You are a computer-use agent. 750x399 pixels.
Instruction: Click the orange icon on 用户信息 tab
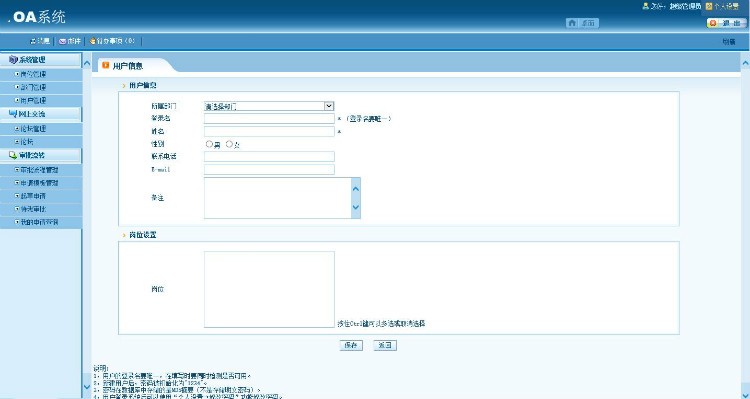106,65
